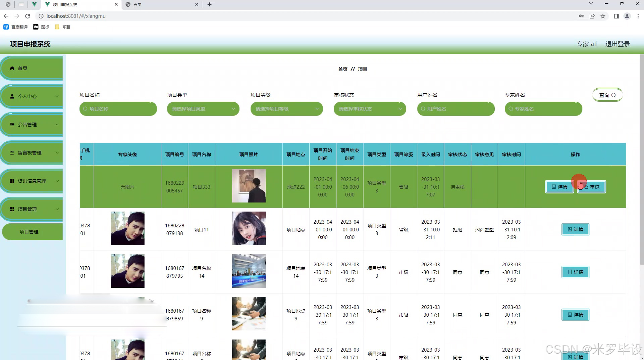Open 详情 for project 项目11
644x360 pixels.
[x=575, y=229]
